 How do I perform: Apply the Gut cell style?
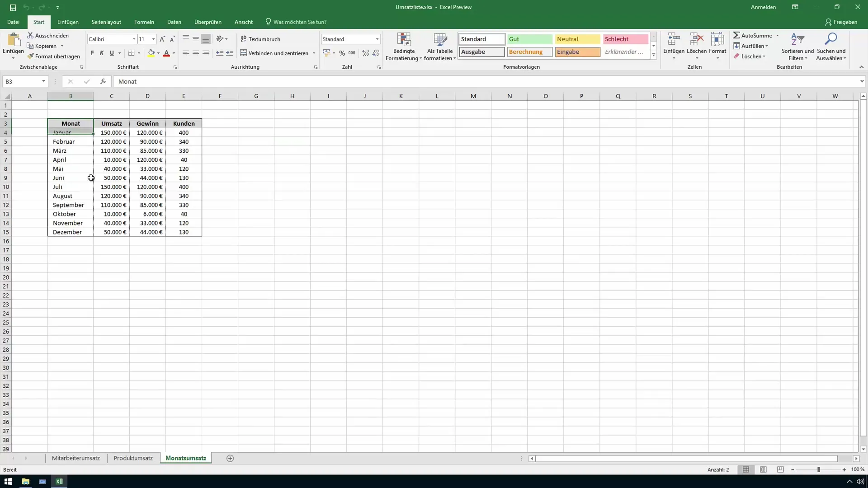pyautogui.click(x=529, y=39)
